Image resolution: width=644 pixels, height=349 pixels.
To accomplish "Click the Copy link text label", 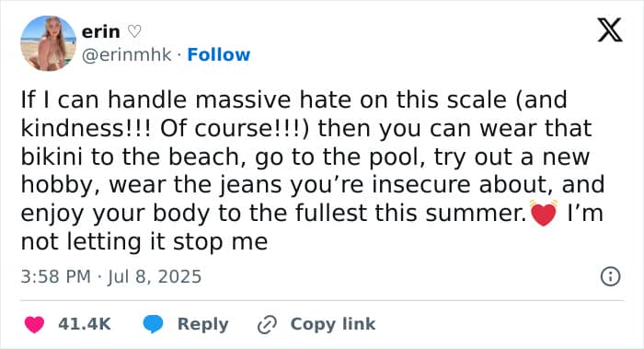I will [333, 324].
